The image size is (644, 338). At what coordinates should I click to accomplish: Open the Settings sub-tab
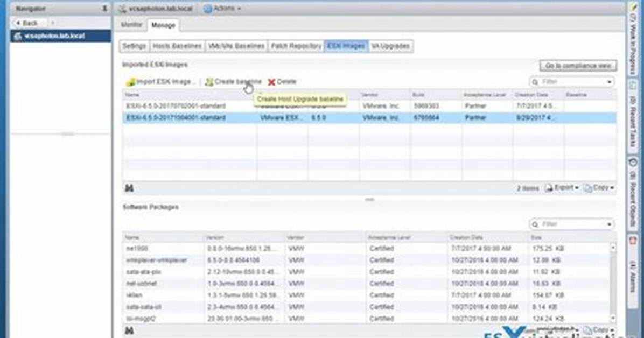pos(134,46)
